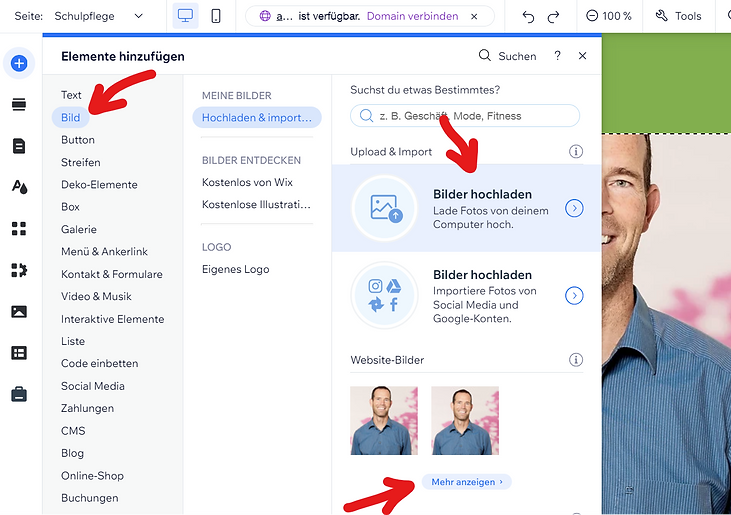Select Video & Musik category
Screen dimensions: 731x515
coord(97,296)
